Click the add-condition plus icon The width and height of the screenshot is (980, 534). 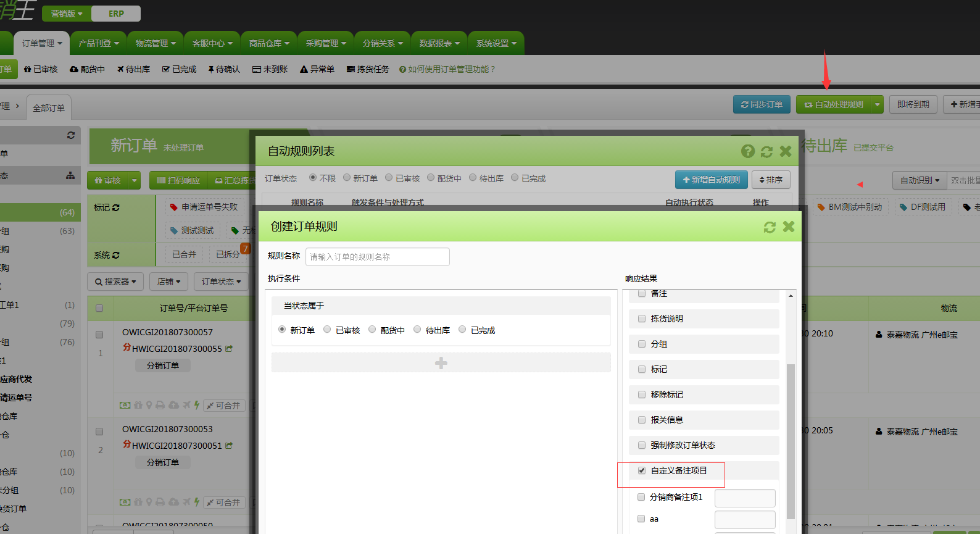click(441, 363)
